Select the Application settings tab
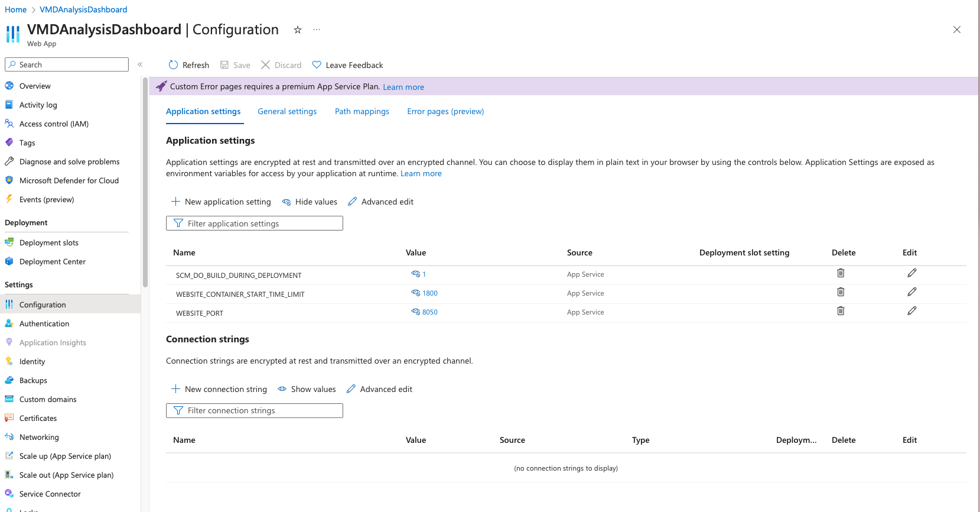Viewport: 980px width, 512px height. click(x=203, y=111)
